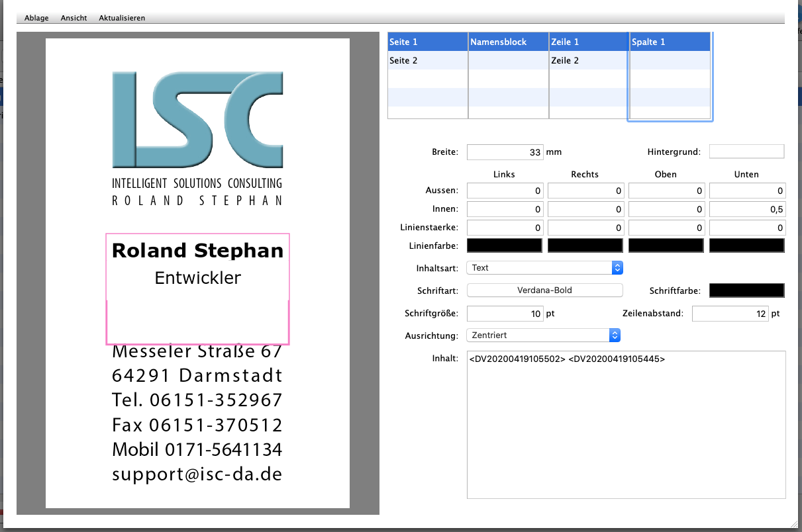This screenshot has width=802, height=532.
Task: Click the Hintergrund color well
Action: (746, 152)
